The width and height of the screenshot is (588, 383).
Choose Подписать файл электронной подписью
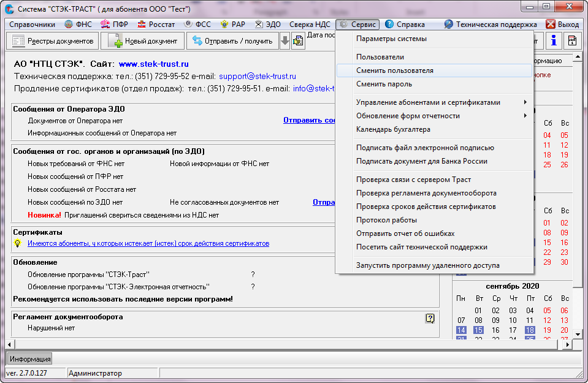click(x=435, y=148)
